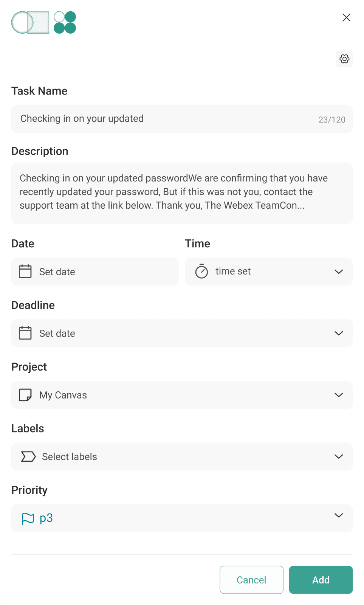364x605 pixels.
Task: Click the canvas note icon beside My Canvas
Action: click(25, 395)
